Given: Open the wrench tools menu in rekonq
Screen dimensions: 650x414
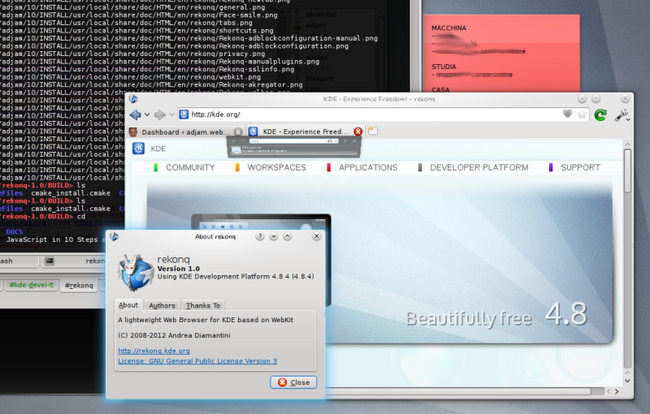Looking at the screenshot, I should pyautogui.click(x=621, y=115).
